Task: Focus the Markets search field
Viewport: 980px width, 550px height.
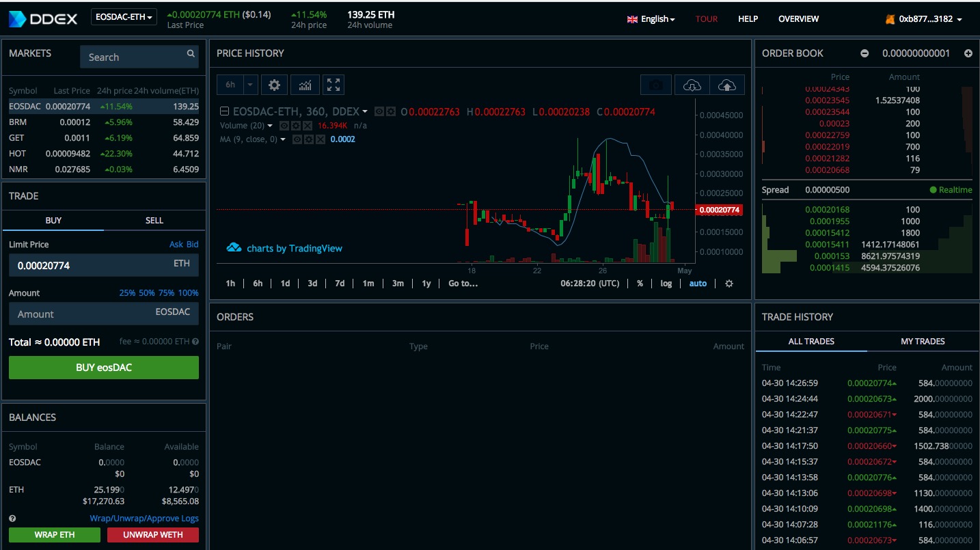Action: 139,57
